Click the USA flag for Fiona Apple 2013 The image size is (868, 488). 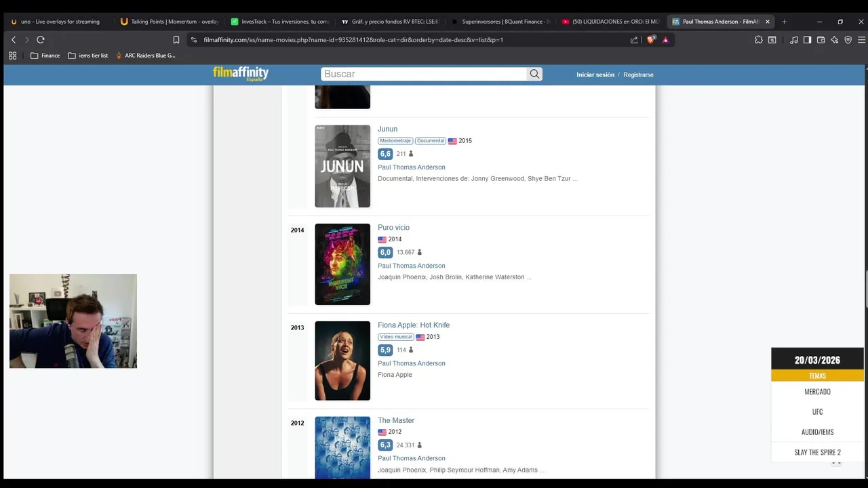point(420,337)
